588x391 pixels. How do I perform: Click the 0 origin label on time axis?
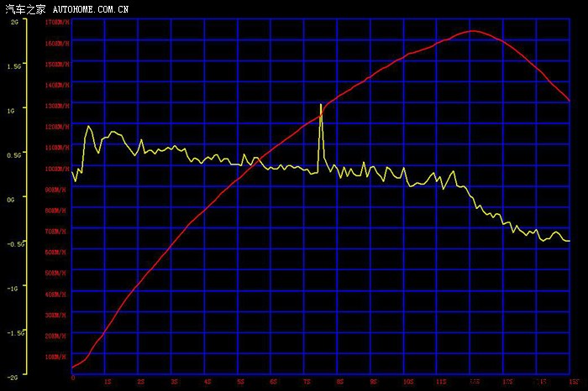(73, 378)
